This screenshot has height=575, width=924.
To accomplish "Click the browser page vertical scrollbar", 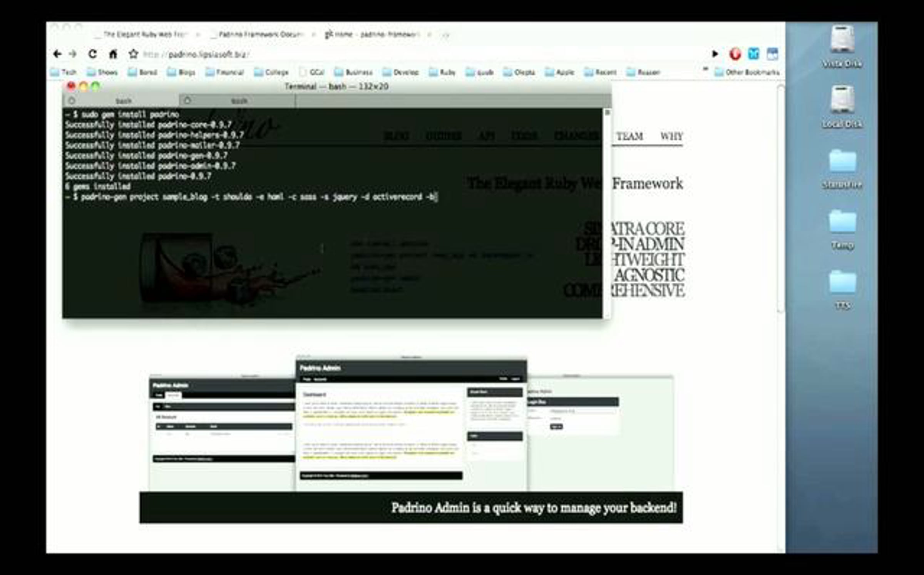I will [x=780, y=199].
